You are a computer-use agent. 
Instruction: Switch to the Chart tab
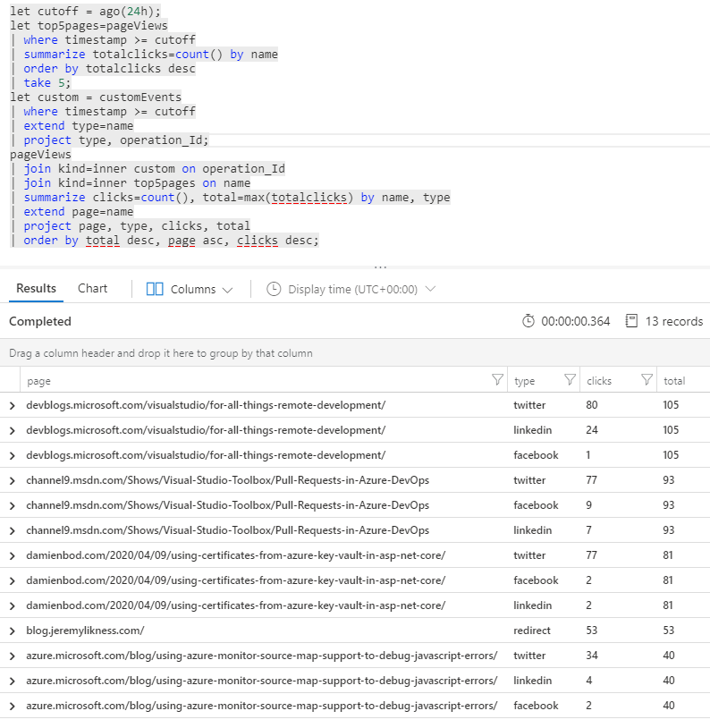coord(92,288)
